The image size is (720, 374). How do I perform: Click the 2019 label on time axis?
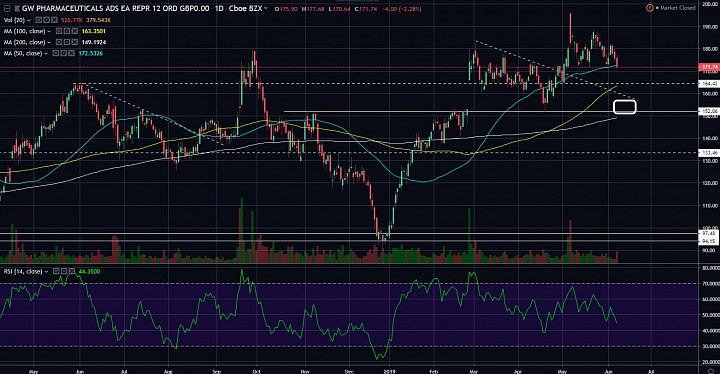389,371
